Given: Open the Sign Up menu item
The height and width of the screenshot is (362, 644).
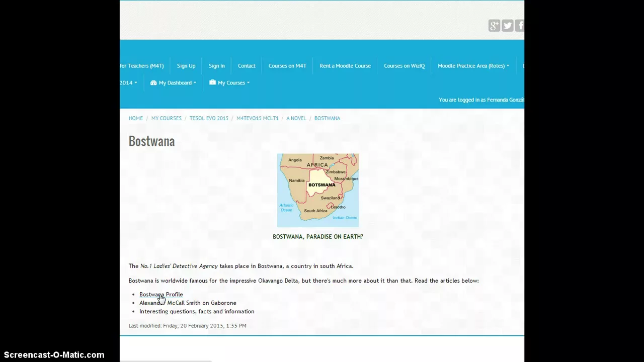Looking at the screenshot, I should 186,66.
